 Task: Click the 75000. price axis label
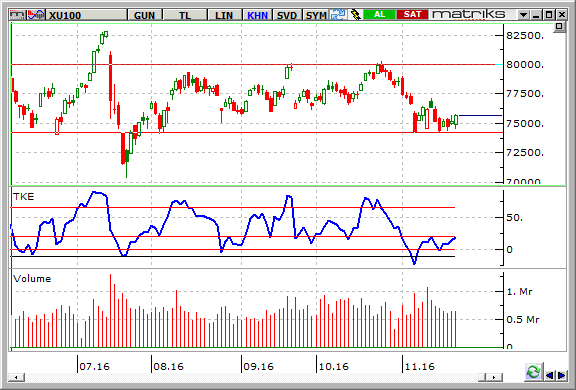tap(525, 123)
